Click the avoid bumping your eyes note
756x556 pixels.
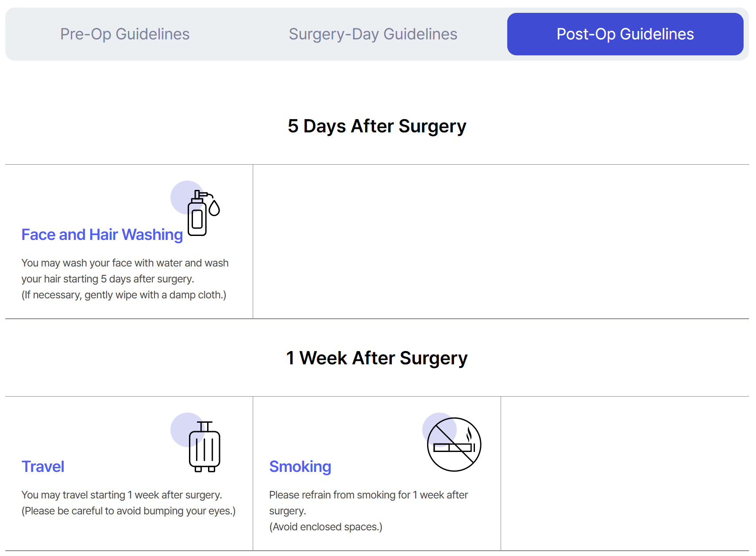tap(128, 511)
